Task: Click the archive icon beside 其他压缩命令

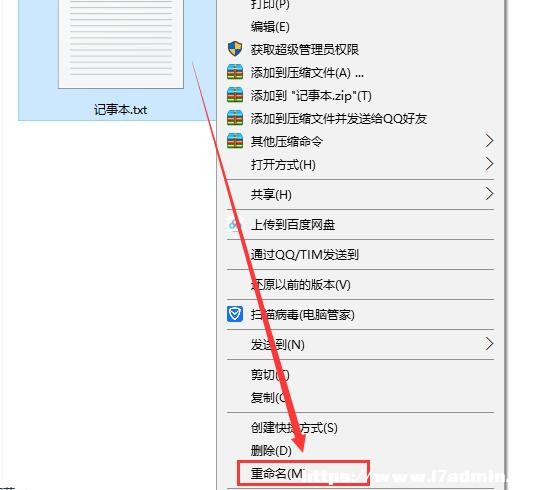Action: point(235,141)
